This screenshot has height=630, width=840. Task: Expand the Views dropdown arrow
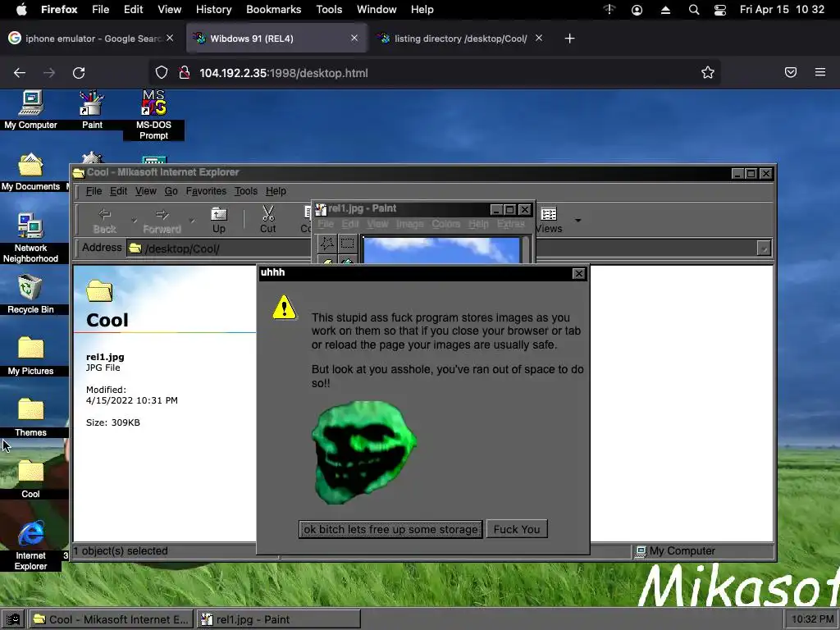577,220
